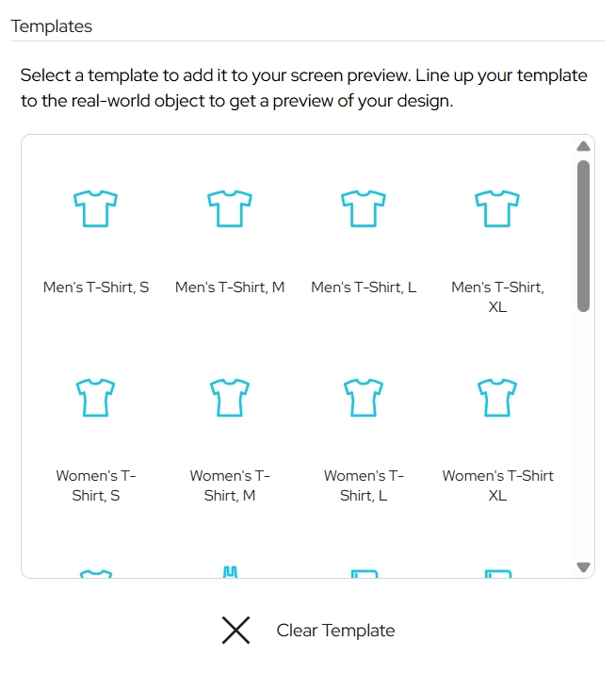Click the "Men's T-Shirt, S" text label
Viewport: 616px width, 674px height.
point(96,288)
